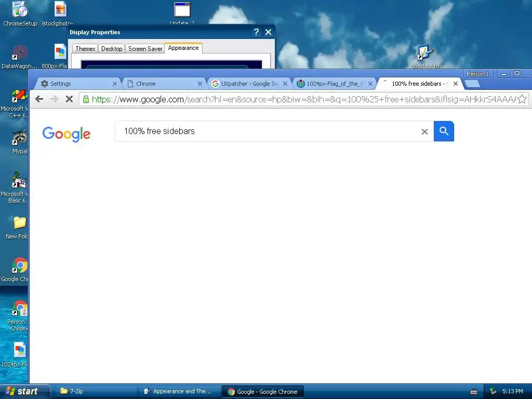Open the DataWagon desktop shortcut
532x399 pixels.
(x=19, y=56)
